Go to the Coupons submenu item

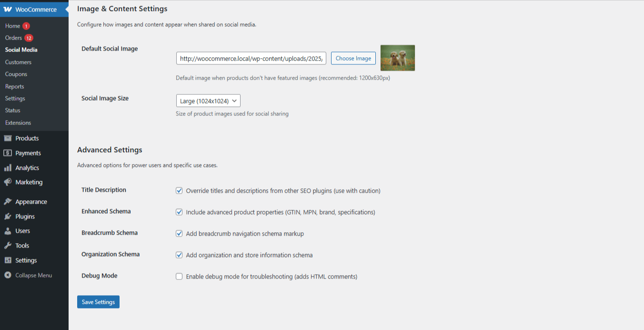point(16,74)
